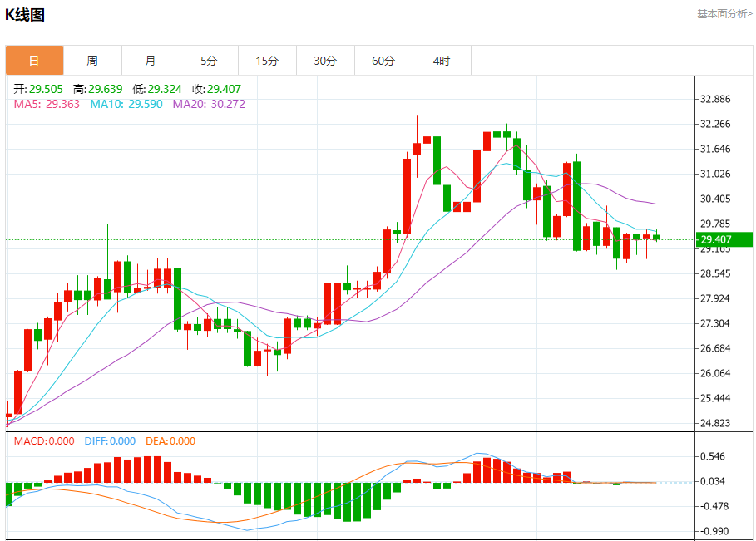Click the 31.026 price axis label
The width and height of the screenshot is (756, 541).
tap(715, 174)
